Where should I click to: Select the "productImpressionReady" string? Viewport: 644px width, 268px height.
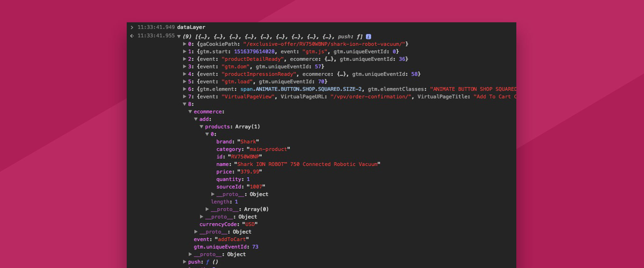point(259,74)
